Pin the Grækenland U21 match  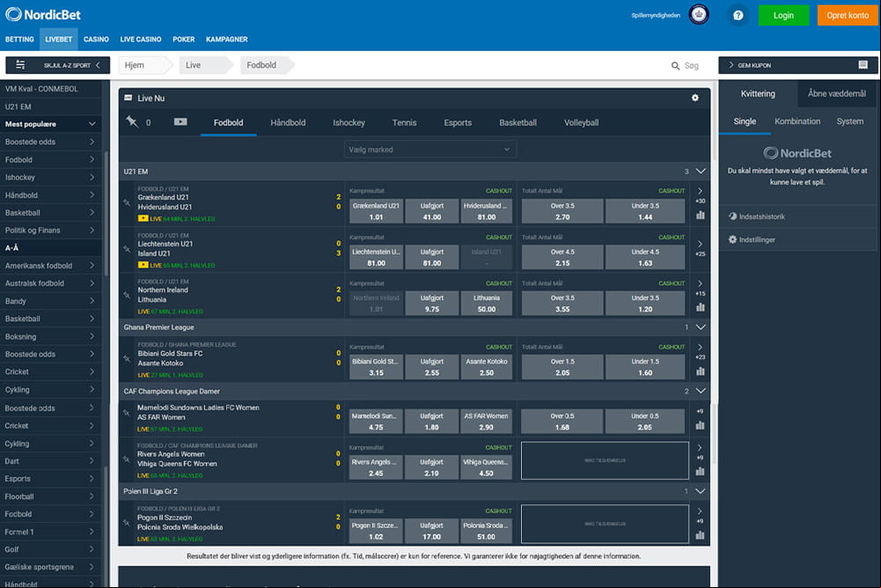coord(127,202)
